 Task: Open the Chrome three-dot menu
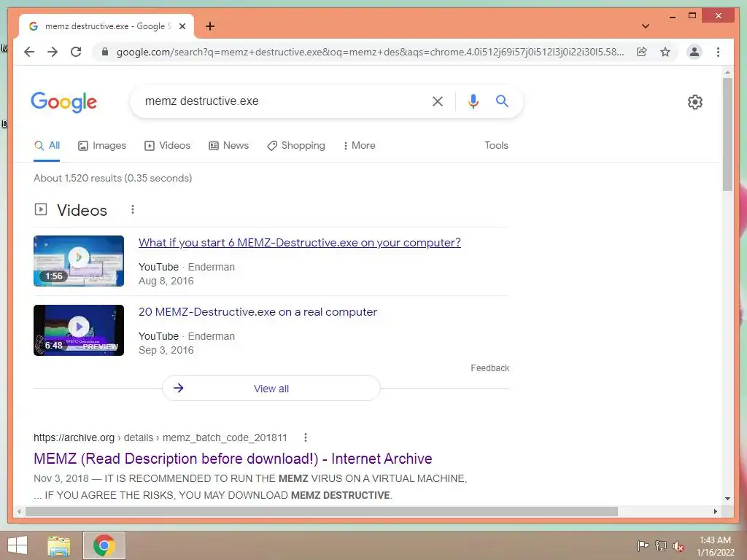pyautogui.click(x=718, y=52)
